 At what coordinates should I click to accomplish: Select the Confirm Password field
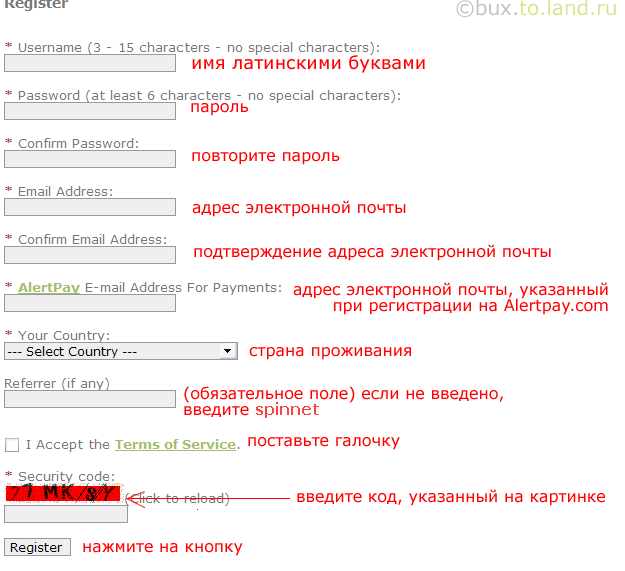90,159
